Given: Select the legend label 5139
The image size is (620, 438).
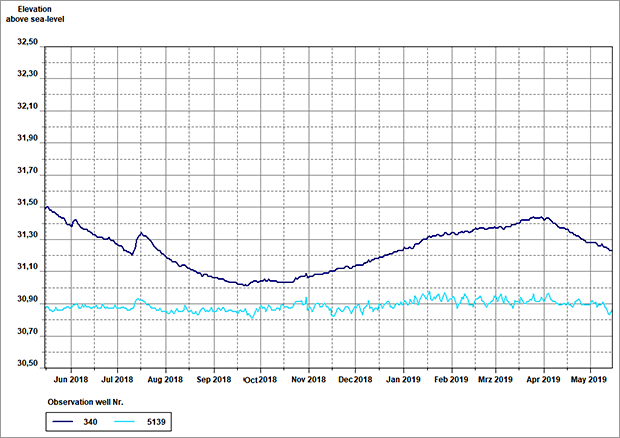Looking at the screenshot, I should pos(156,422).
